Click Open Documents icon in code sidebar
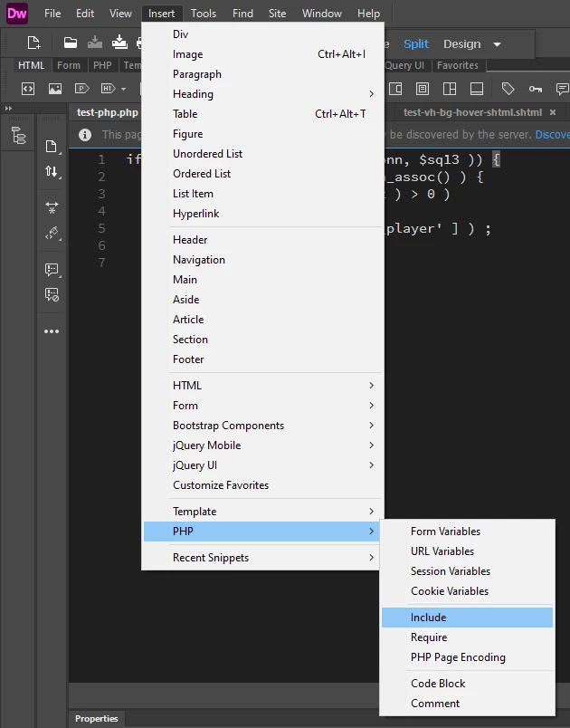Viewport: 570px width, 728px height. pos(52,147)
